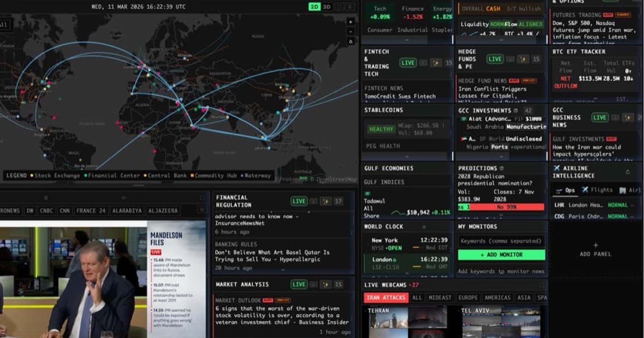Screen dimensions: 644x338
Task: Click item count 15 in Market Analysis
Action: click(338, 284)
